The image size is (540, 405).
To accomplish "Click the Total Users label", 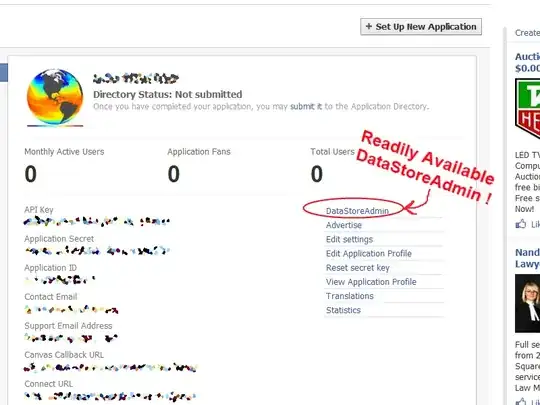I will pos(332,152).
